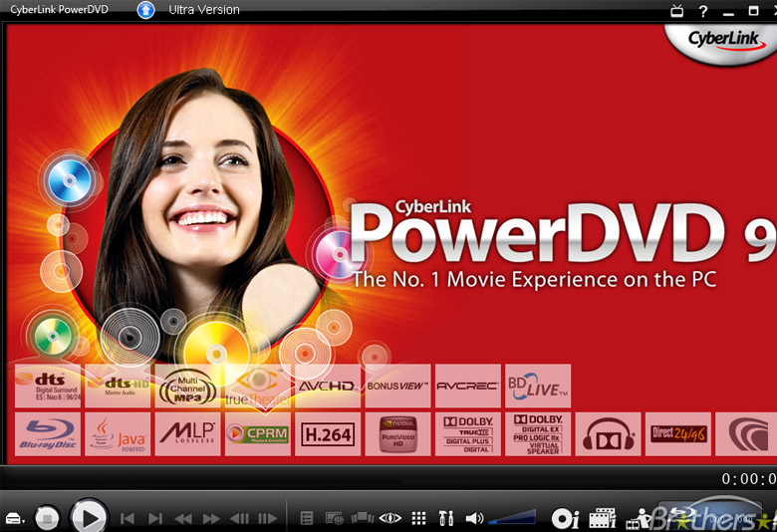Click the CPRM logo tile
Screen dimensions: 777x532
pos(258,433)
